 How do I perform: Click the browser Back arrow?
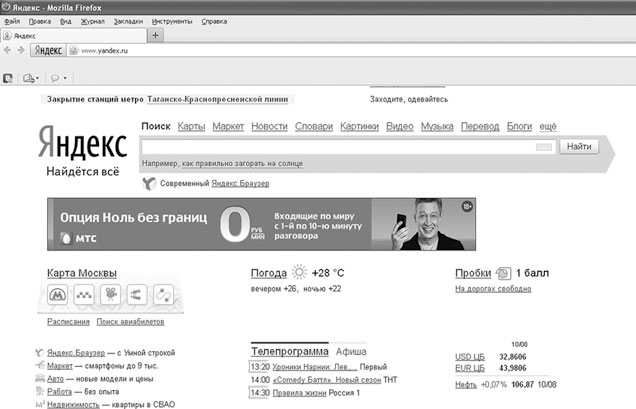pyautogui.click(x=7, y=49)
